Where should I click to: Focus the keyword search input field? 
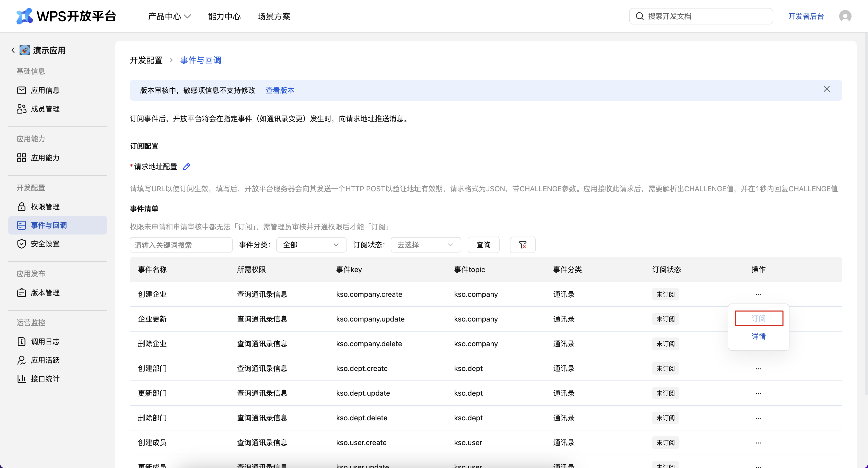181,245
